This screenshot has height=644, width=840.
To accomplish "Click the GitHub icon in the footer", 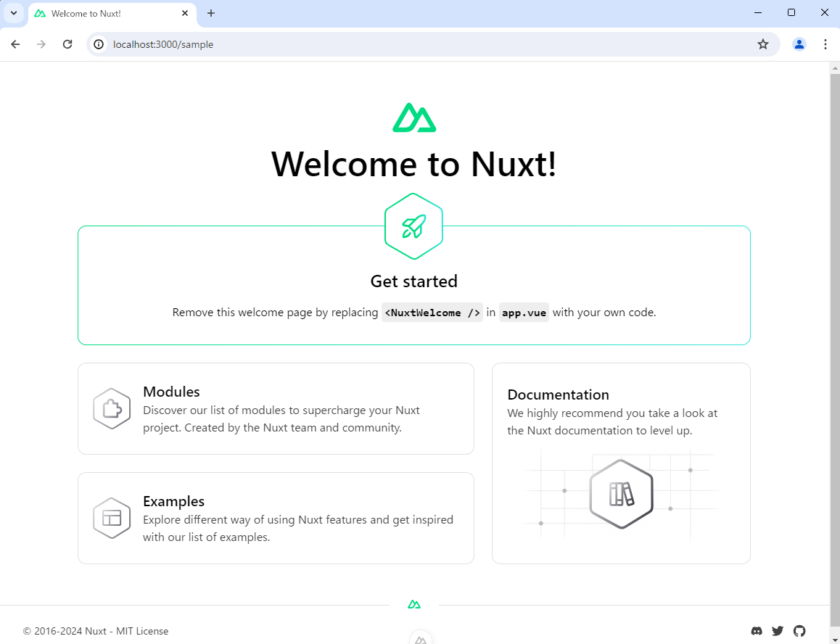I will pos(799,631).
